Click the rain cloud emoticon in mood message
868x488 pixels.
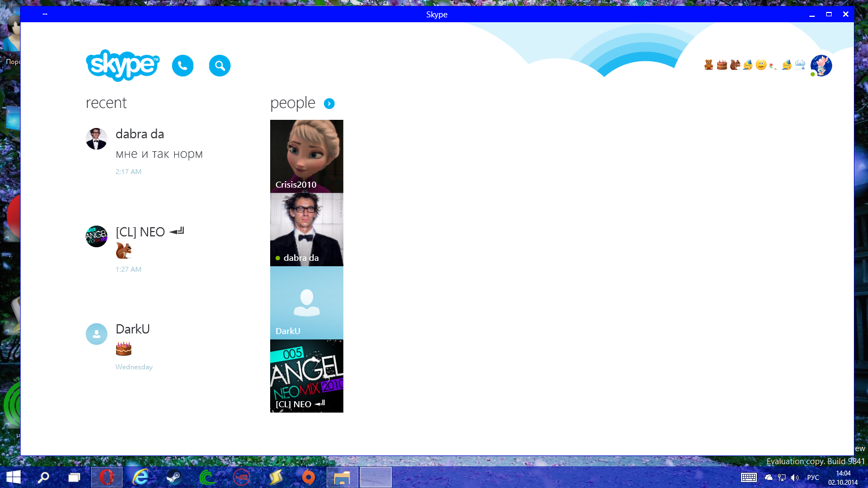coord(800,65)
